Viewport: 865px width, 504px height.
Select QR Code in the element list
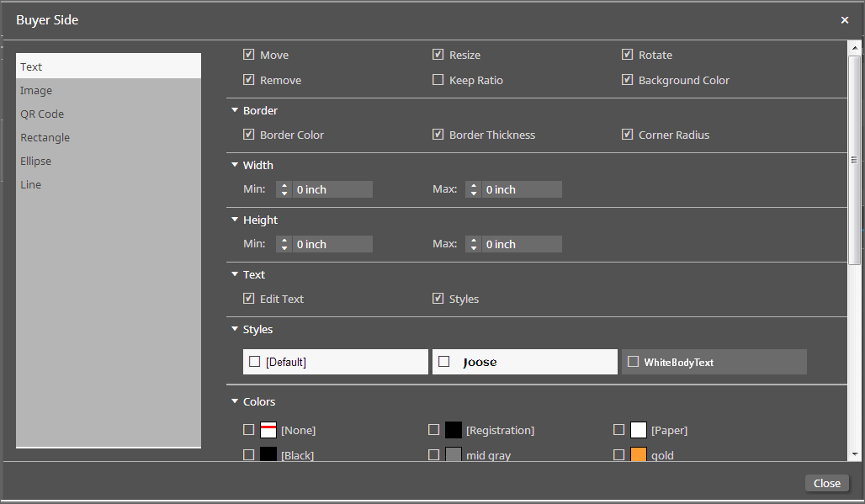[42, 114]
